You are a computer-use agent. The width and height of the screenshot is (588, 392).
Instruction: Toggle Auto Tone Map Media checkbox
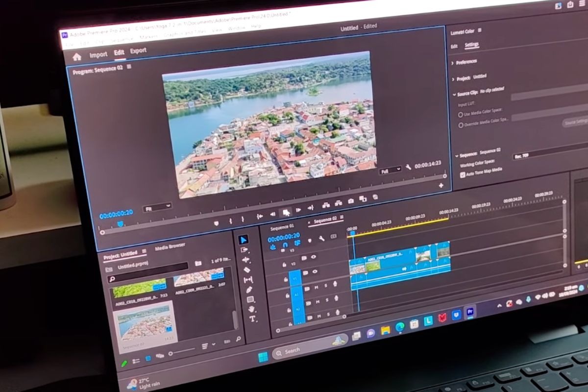pos(463,174)
